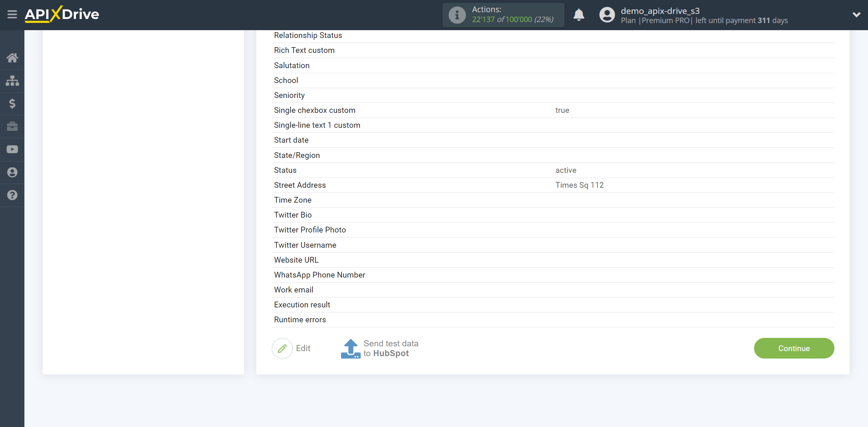Click the Actions 22'137 of 100'000 counter

click(504, 15)
